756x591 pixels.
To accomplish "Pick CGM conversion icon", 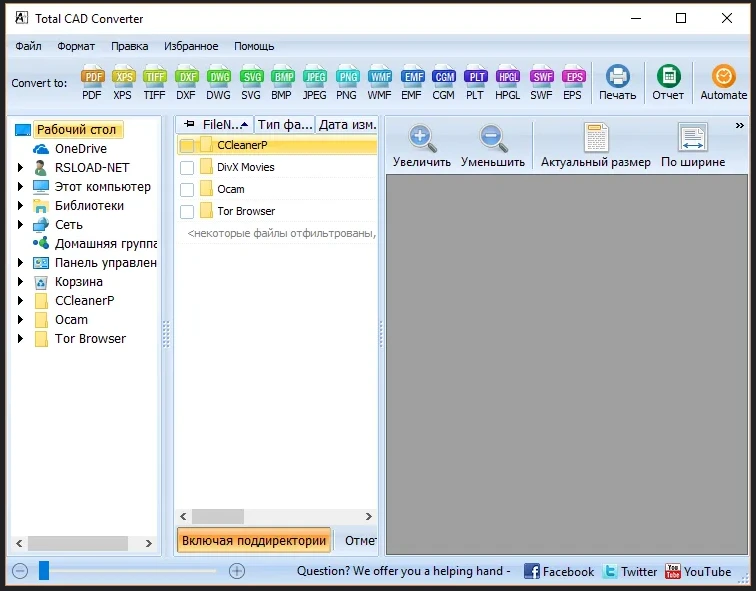I will click(444, 82).
